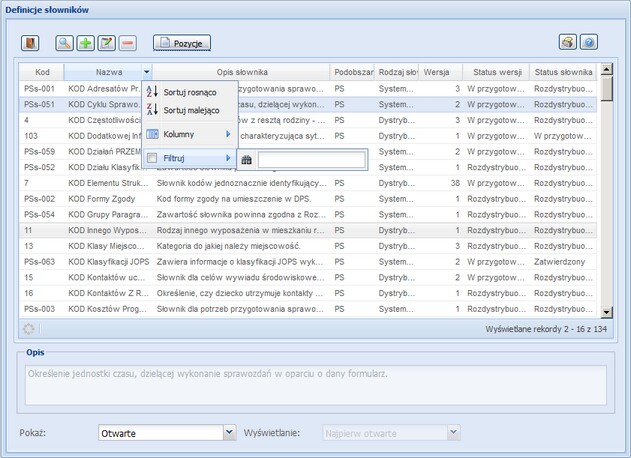Click the red minus delete icon

pos(128,43)
